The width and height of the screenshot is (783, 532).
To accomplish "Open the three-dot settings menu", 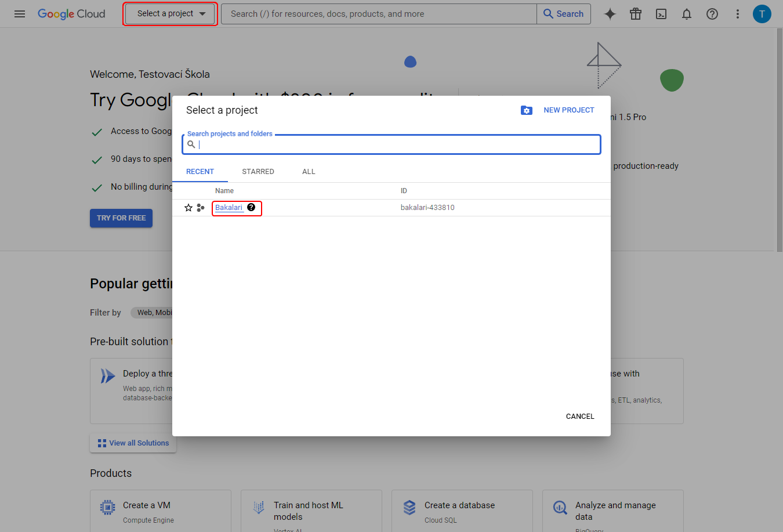I will point(738,14).
